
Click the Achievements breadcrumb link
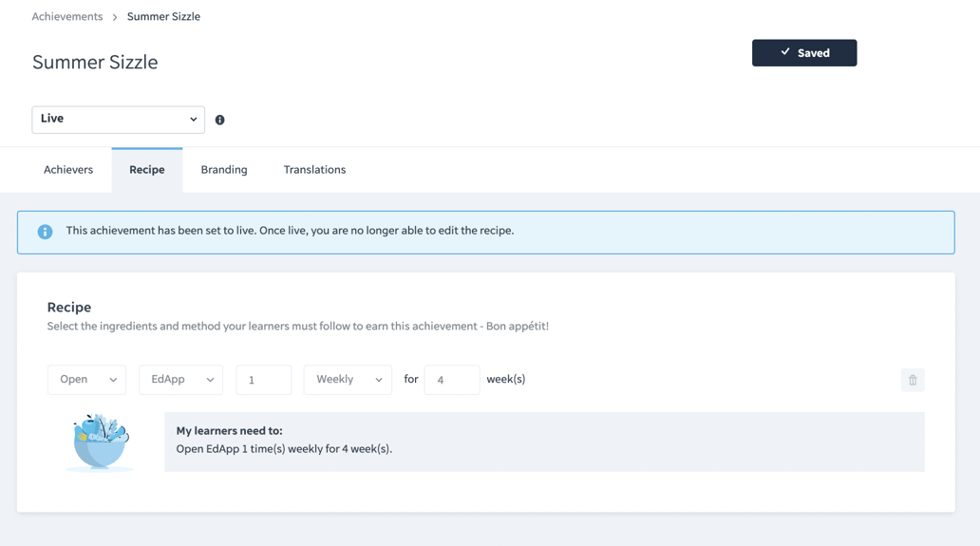(67, 17)
